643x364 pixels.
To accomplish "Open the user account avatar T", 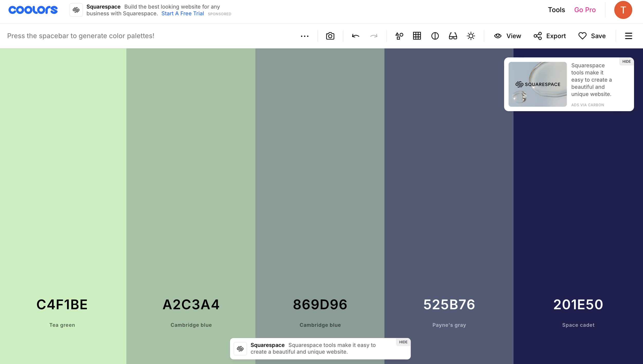I will 623,10.
